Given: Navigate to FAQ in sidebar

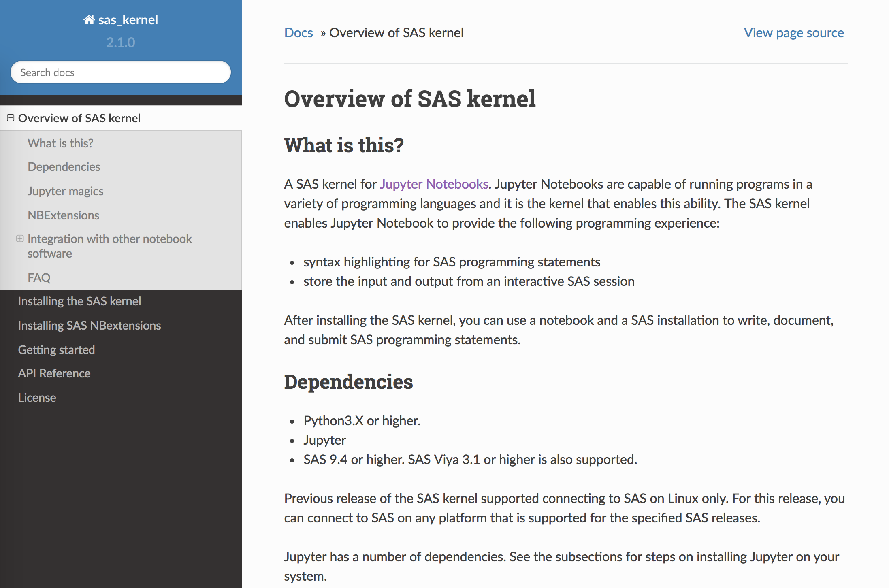Looking at the screenshot, I should (39, 278).
